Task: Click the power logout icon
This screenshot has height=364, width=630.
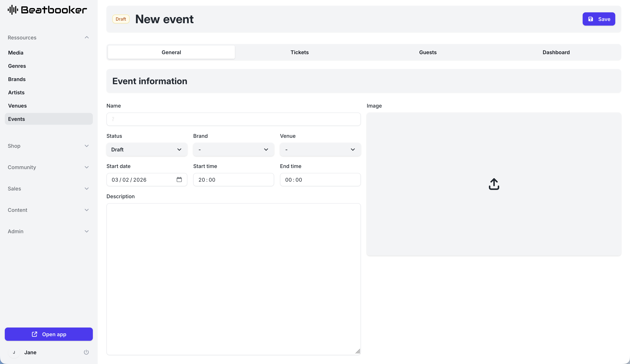Action: 86,352
